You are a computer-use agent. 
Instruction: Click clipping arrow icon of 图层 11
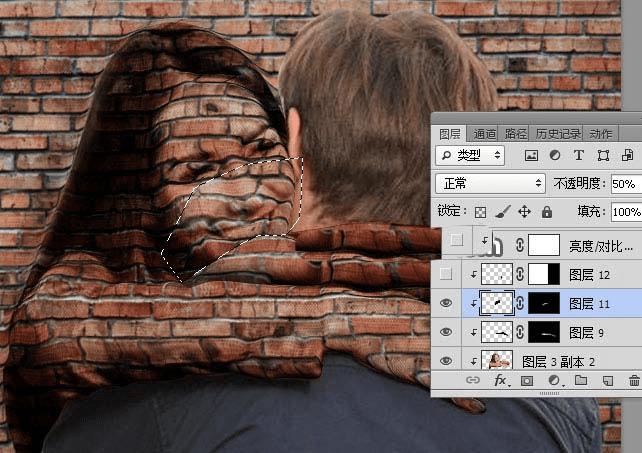(x=473, y=304)
